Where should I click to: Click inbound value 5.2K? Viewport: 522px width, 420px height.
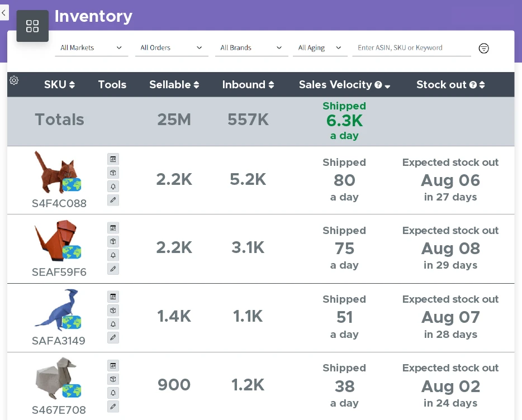point(248,179)
